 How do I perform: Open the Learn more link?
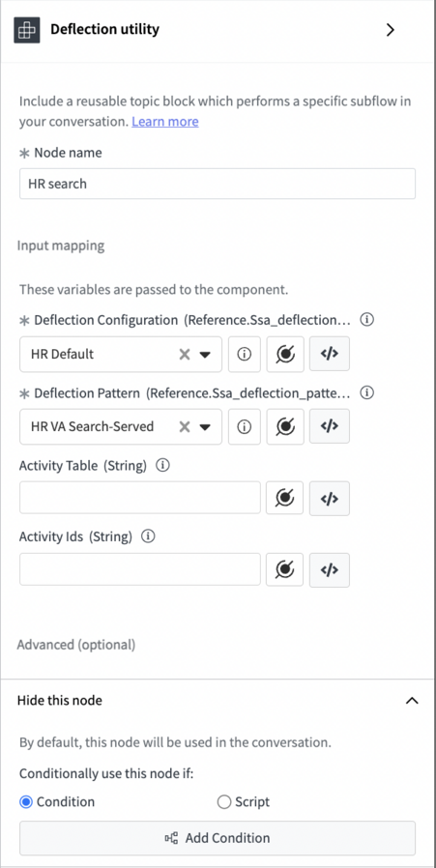pos(165,121)
